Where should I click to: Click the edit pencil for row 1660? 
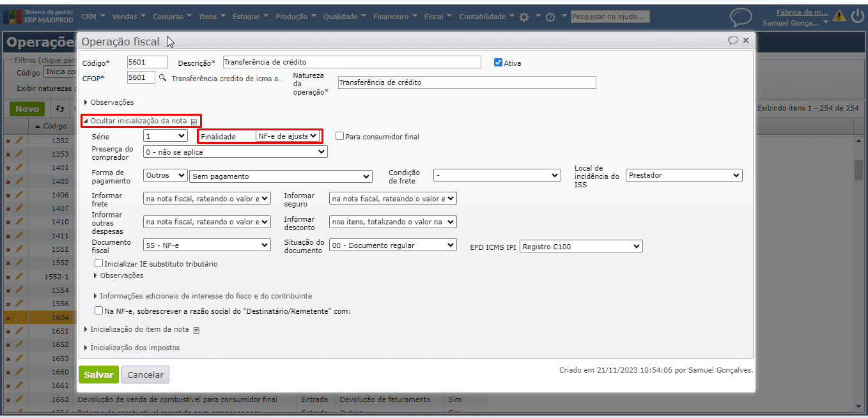19,372
